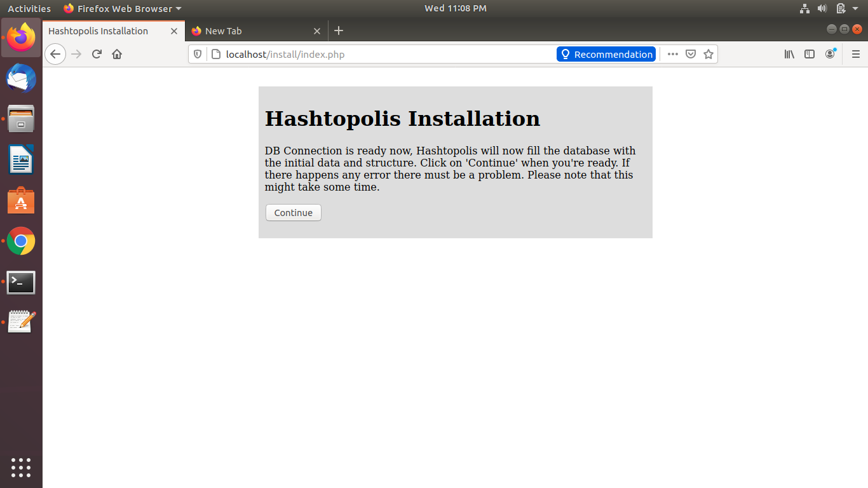The image size is (868, 488).
Task: Launch Google Chrome from dock
Action: point(21,241)
